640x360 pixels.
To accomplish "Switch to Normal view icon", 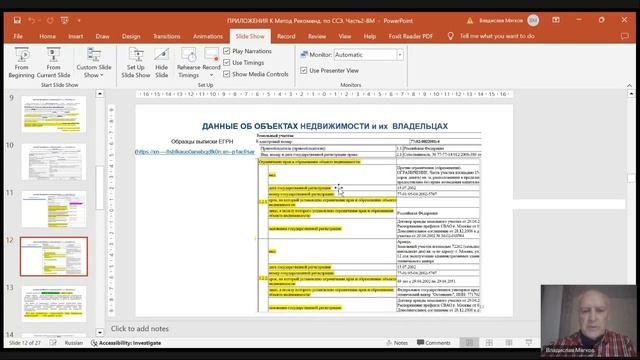I will 469,343.
